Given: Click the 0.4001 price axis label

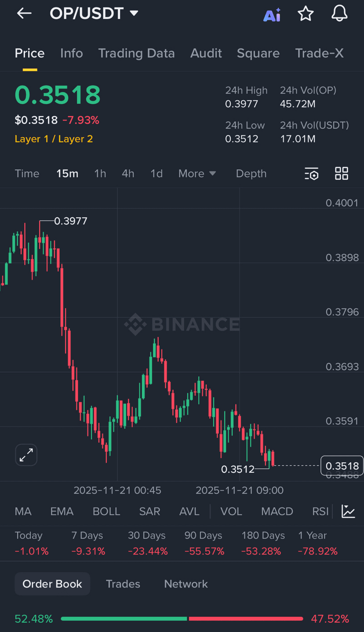Looking at the screenshot, I should [342, 203].
